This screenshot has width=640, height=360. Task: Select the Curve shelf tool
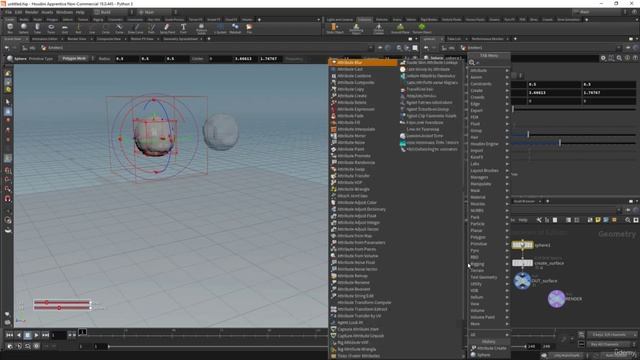coord(119,28)
